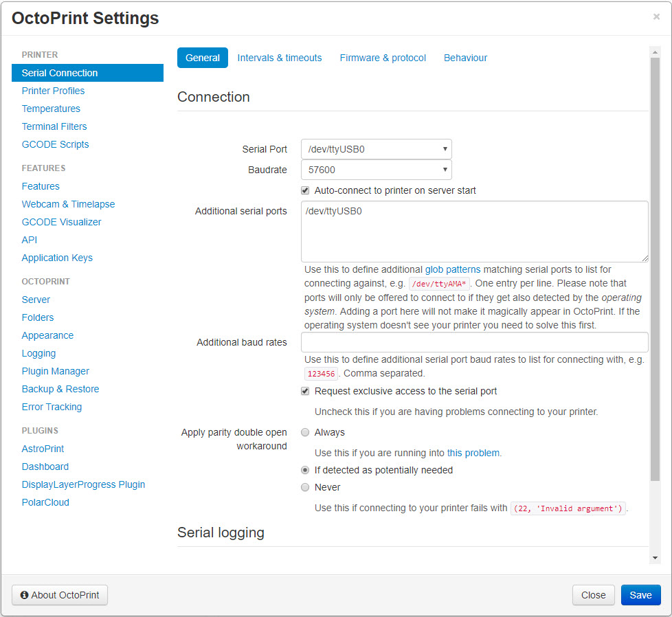Toggle Request exclusive access to serial port
The height and width of the screenshot is (617, 672).
(x=305, y=391)
